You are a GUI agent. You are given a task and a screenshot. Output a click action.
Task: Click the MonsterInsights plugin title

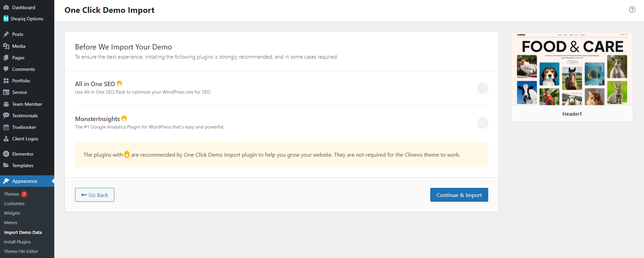click(x=97, y=119)
